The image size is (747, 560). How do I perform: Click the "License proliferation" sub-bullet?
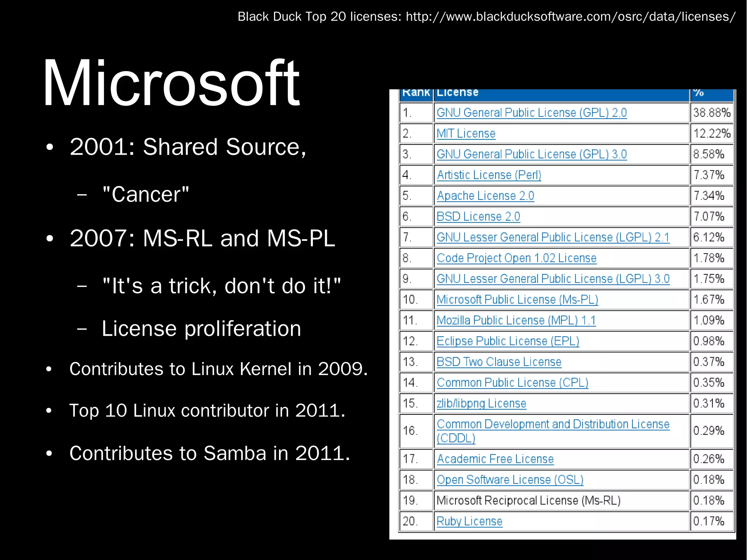[201, 329]
